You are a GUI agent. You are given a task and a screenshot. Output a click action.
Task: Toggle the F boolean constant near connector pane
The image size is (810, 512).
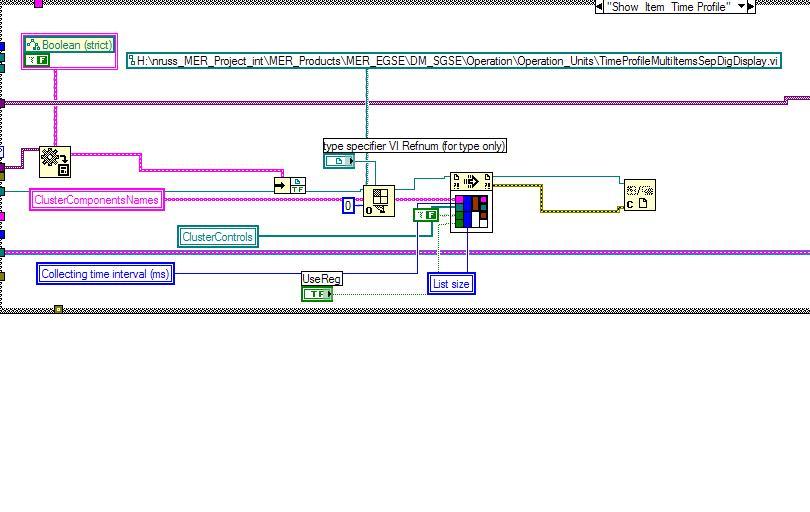pyautogui.click(x=426, y=215)
